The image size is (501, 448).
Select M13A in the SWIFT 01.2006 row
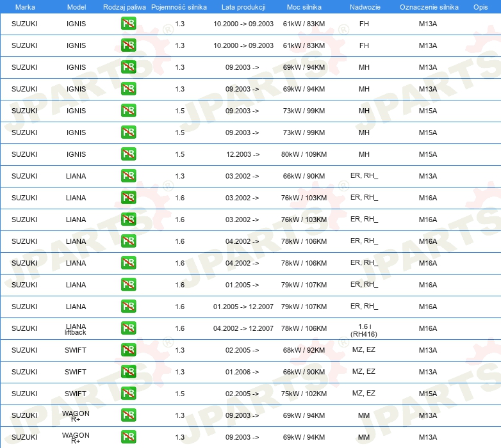click(428, 372)
